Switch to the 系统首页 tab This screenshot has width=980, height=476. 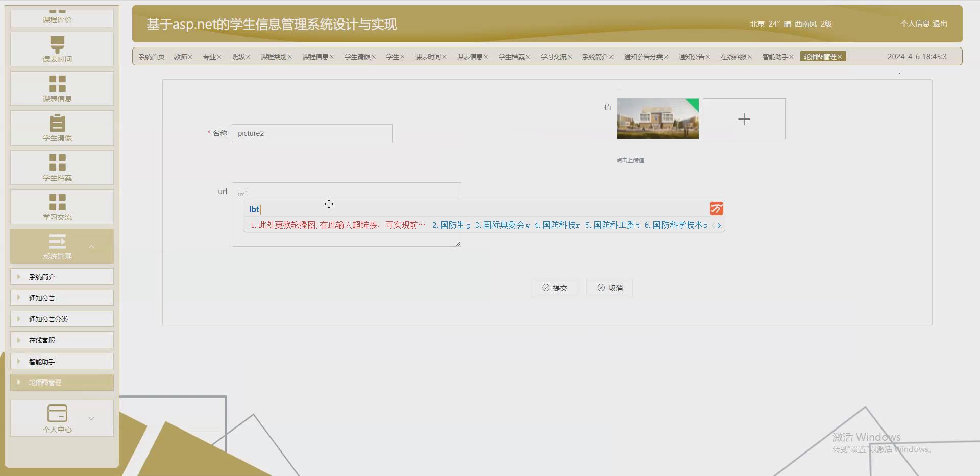point(151,57)
